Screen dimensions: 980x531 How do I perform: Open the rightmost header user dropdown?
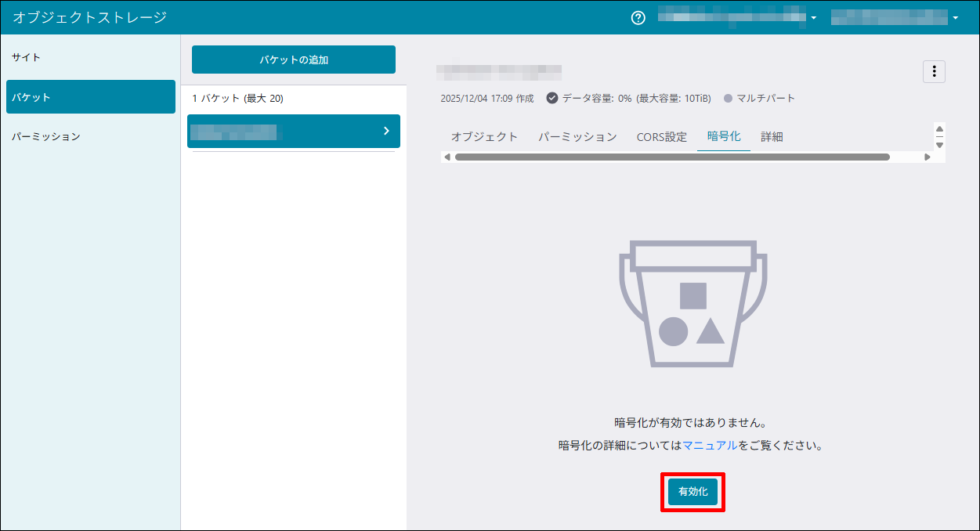click(955, 17)
